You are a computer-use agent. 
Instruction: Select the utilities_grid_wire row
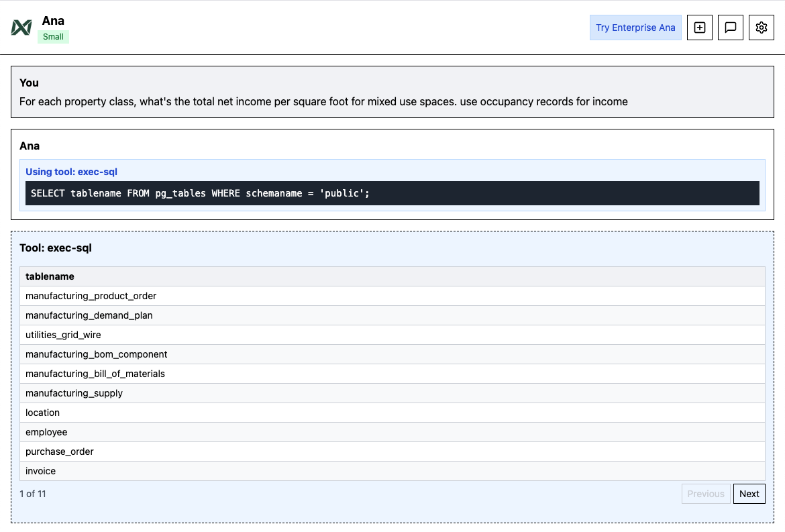pyautogui.click(x=63, y=335)
